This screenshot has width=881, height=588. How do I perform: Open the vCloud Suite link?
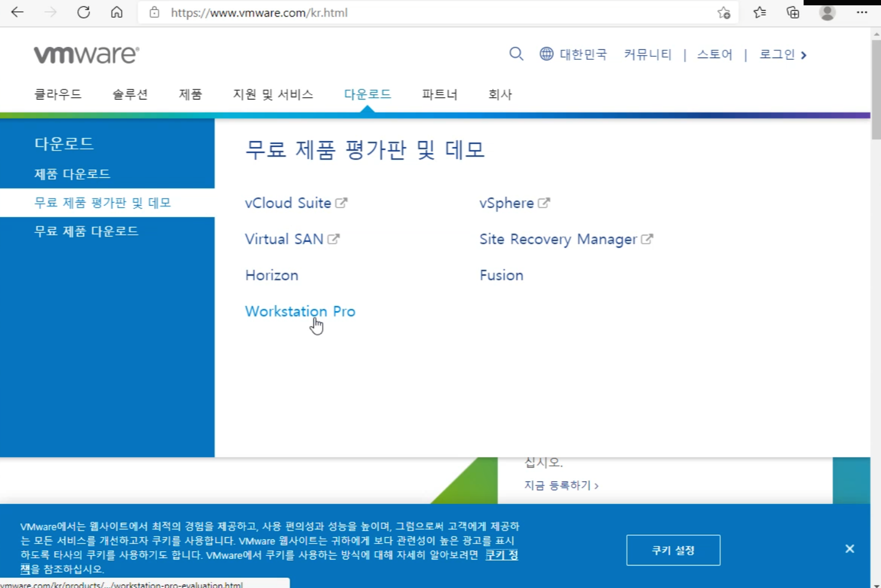point(288,203)
